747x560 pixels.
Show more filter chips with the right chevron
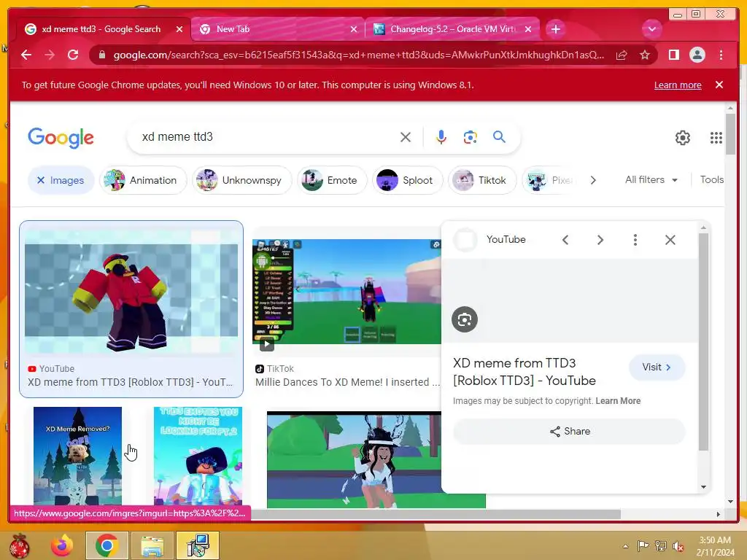(x=593, y=181)
